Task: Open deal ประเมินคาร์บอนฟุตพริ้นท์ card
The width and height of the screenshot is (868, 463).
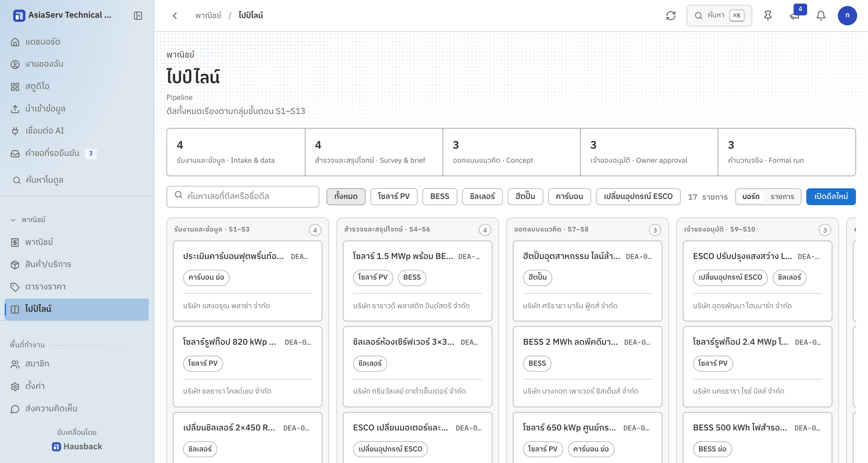Action: point(247,281)
